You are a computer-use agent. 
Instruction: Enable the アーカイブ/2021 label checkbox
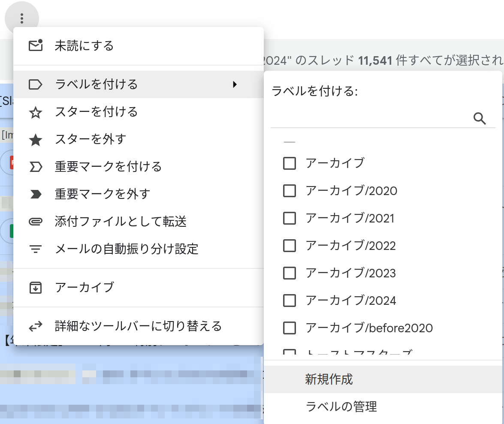click(x=290, y=218)
